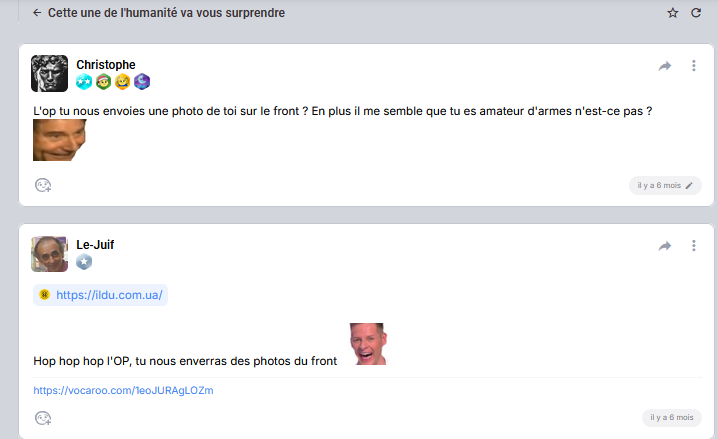Add a reaction to Le-Juif's post
Viewport: 718px width, 439px height.
43,418
